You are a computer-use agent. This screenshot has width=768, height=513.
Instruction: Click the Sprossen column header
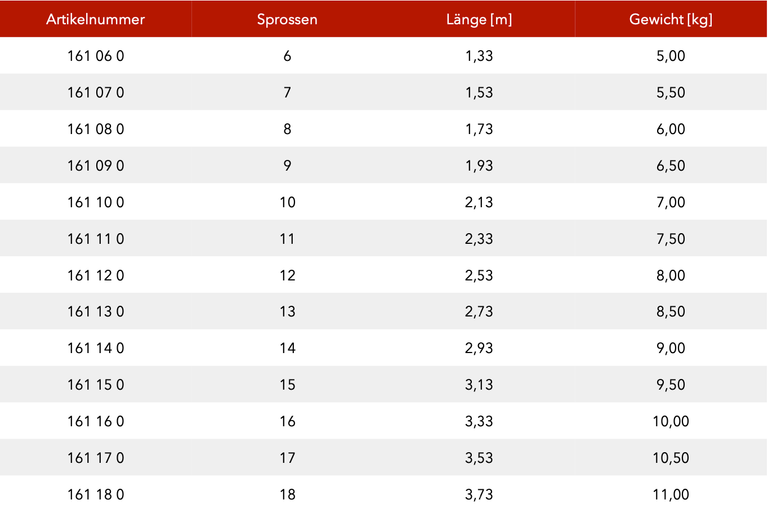click(287, 20)
